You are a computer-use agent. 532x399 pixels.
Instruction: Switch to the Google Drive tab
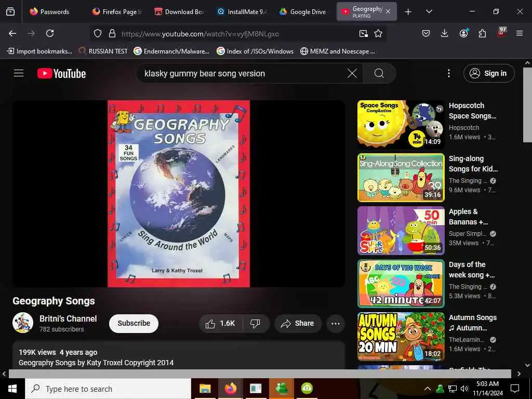click(303, 12)
